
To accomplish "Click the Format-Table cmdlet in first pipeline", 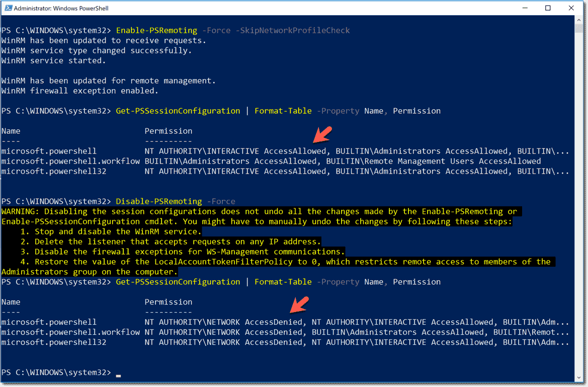I will click(283, 111).
